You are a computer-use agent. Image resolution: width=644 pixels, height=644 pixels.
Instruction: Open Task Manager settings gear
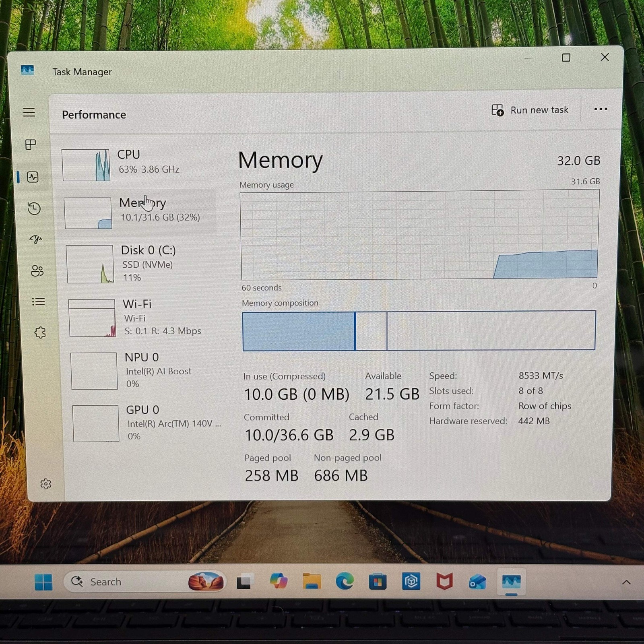[x=46, y=483]
